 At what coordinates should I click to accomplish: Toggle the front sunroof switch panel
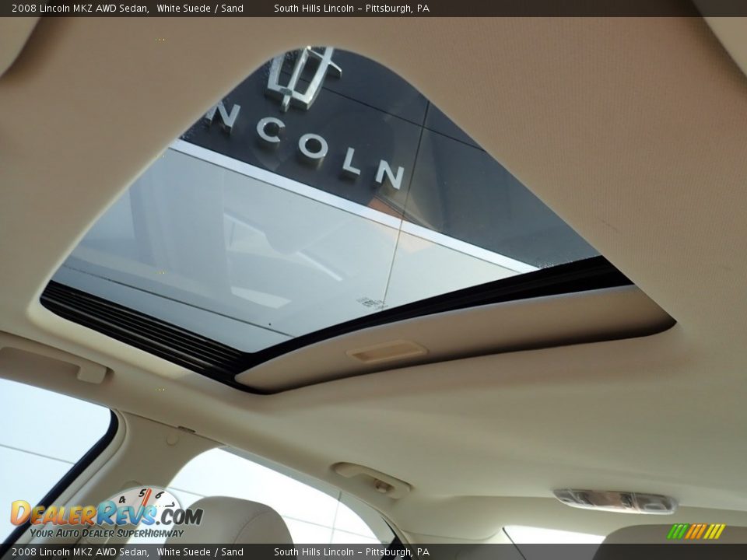[x=385, y=352]
